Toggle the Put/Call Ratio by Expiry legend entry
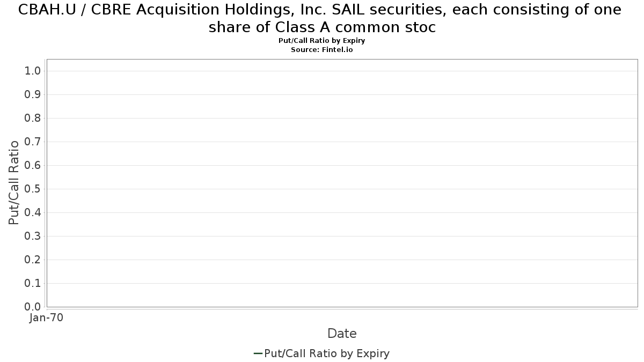Image resolution: width=644 pixels, height=362 pixels. coord(321,353)
